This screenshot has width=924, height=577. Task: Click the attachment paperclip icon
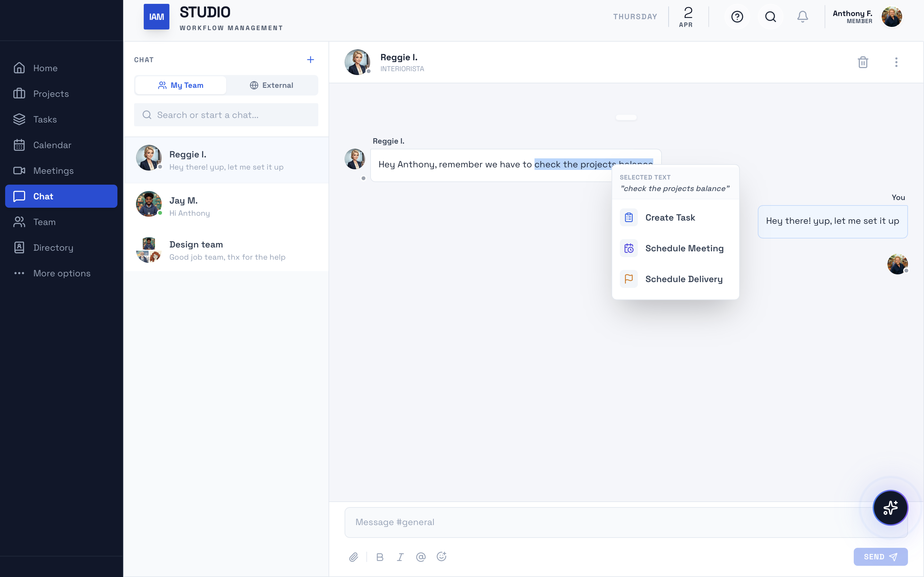point(354,557)
